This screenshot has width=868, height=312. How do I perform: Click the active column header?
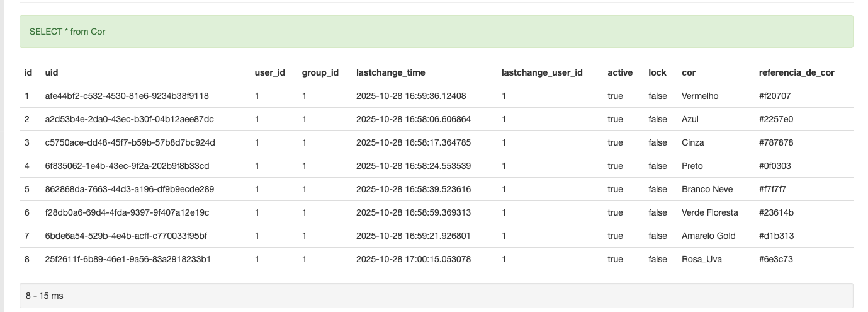coord(619,72)
